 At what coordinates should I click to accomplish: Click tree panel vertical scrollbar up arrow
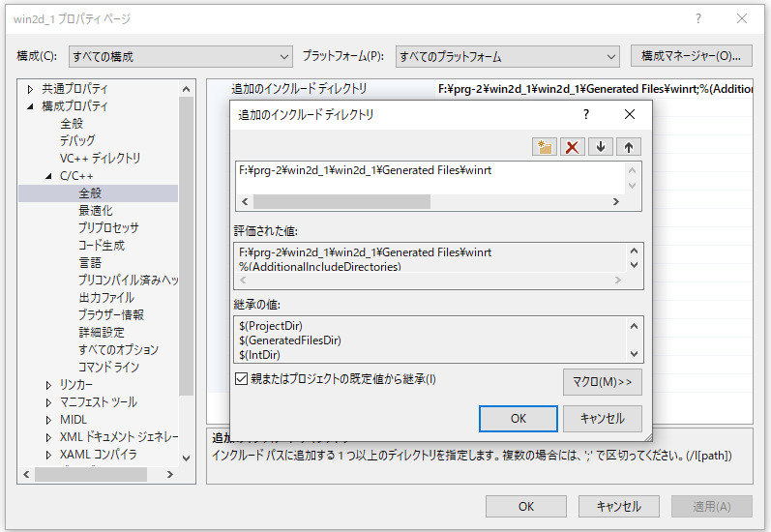pyautogui.click(x=186, y=89)
